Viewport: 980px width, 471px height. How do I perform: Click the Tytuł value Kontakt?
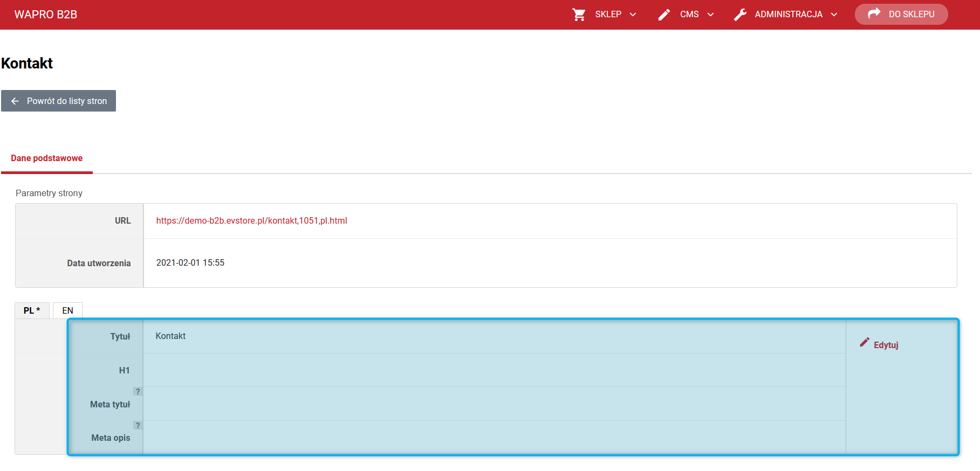point(170,336)
